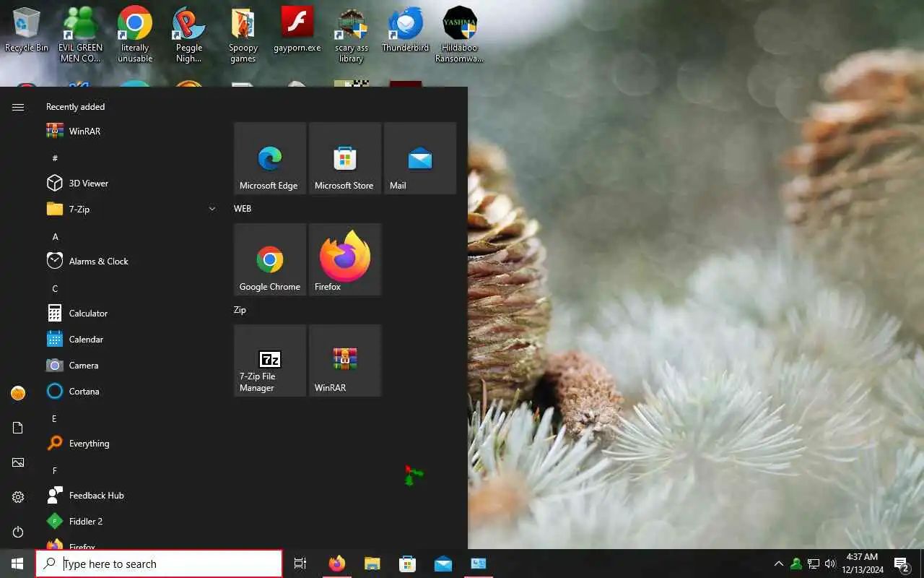Open the Mail tile in Start menu
Viewport: 924px width, 578px height.
click(420, 158)
